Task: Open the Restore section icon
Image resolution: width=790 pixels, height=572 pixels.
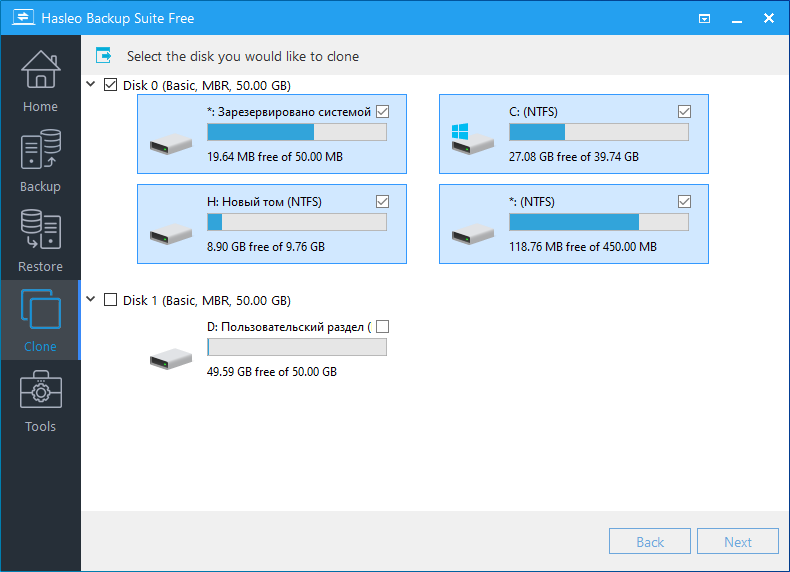Action: 40,230
